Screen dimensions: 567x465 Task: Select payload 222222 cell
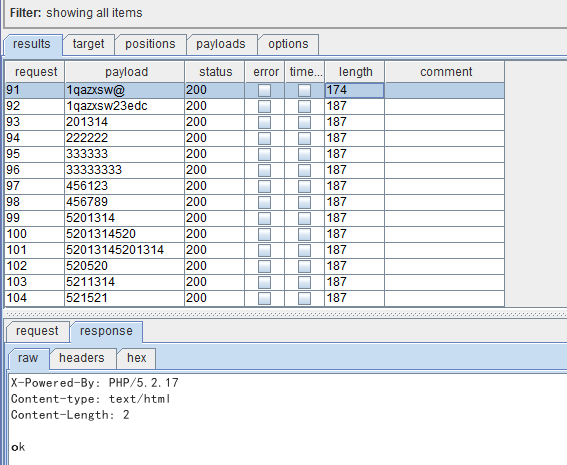coord(125,138)
